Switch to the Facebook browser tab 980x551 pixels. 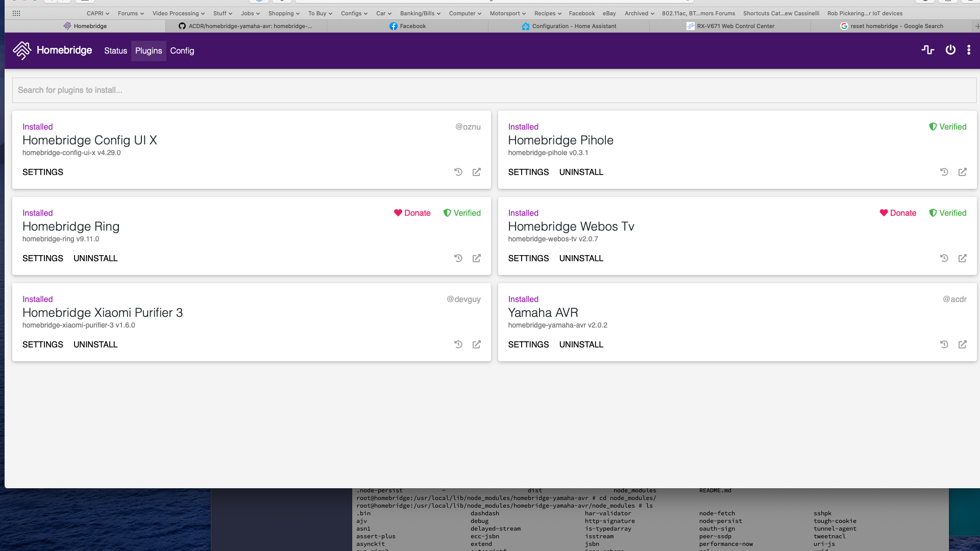tap(407, 26)
